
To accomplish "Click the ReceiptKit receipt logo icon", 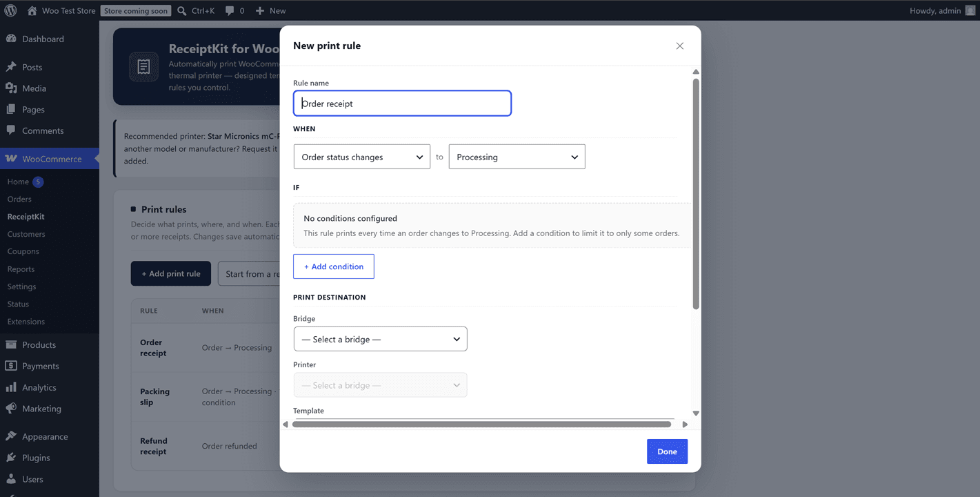I will tap(143, 67).
